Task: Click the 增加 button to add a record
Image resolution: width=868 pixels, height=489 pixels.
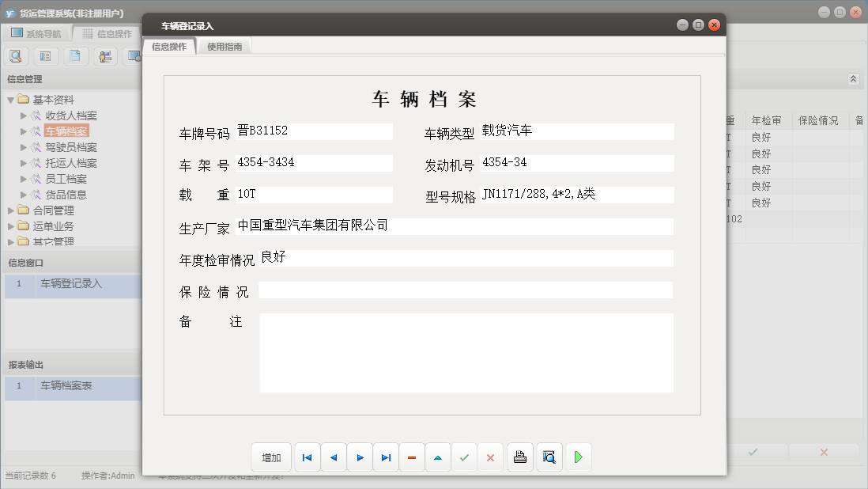Action: pos(271,457)
